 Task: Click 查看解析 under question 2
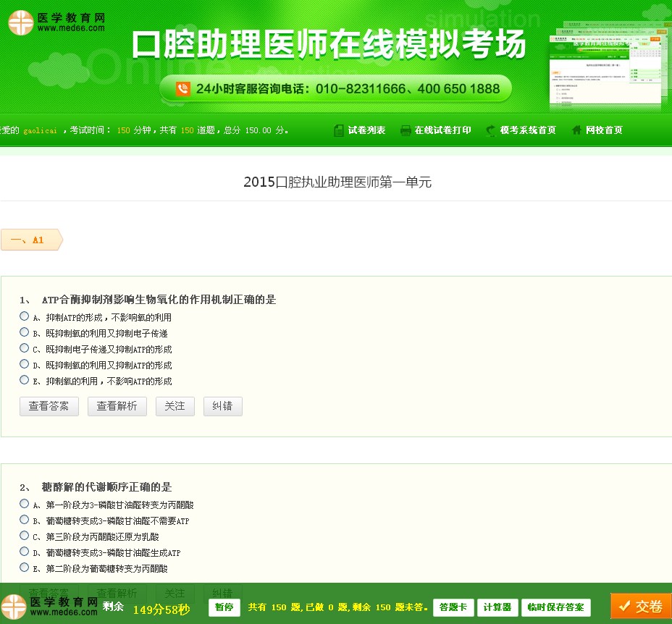[117, 594]
